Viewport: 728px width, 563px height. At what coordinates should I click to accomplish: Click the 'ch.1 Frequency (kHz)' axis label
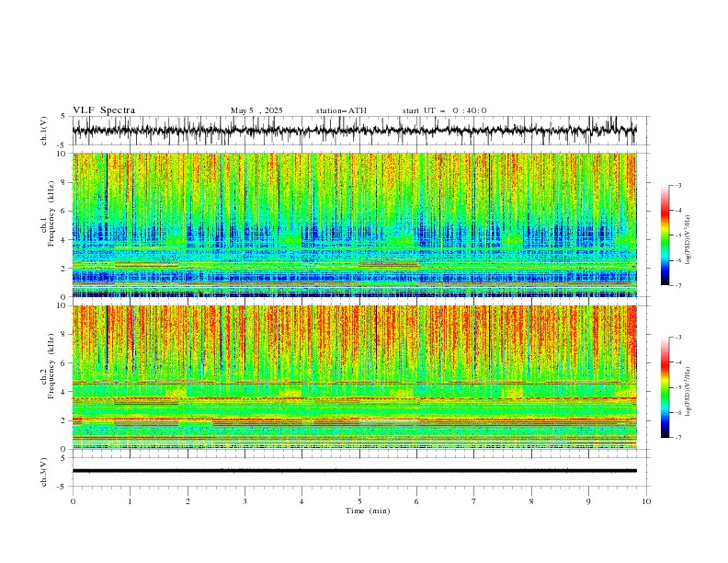click(48, 213)
